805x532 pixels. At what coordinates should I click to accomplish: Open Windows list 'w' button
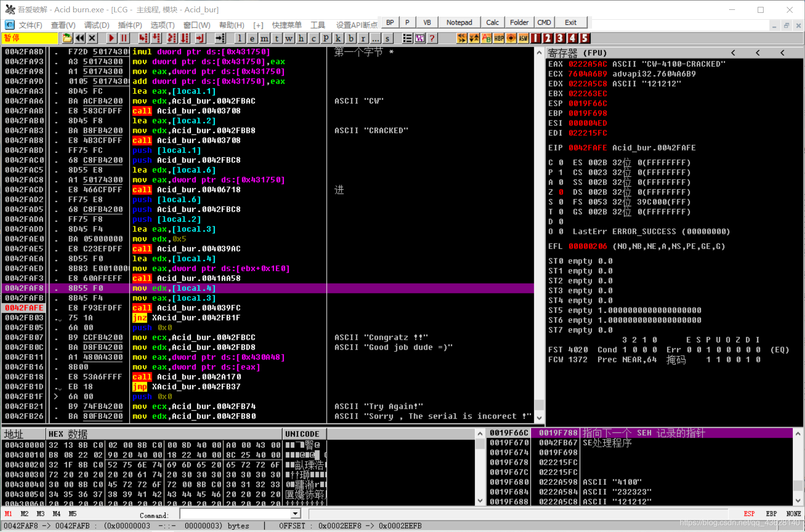coord(289,38)
